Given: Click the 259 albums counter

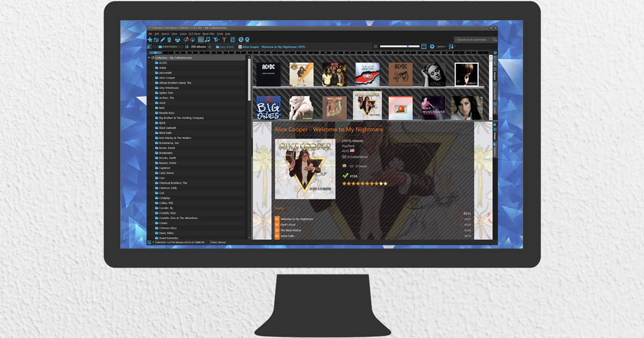Looking at the screenshot, I should pyautogui.click(x=199, y=46).
